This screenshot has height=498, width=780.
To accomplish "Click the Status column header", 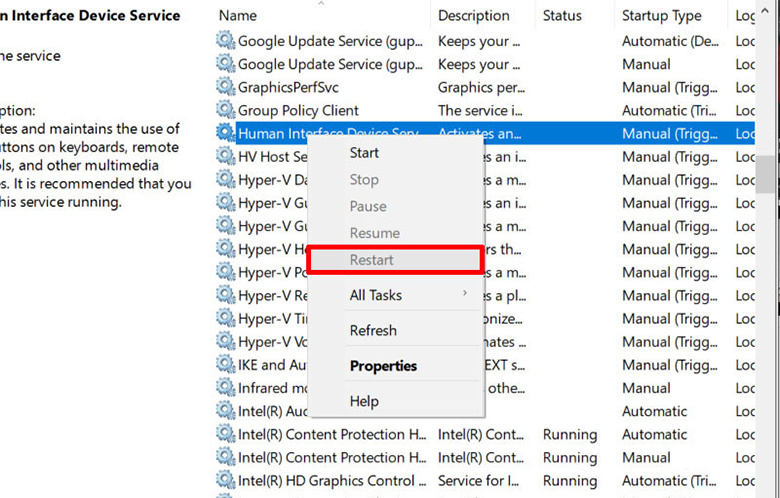I will [x=562, y=16].
